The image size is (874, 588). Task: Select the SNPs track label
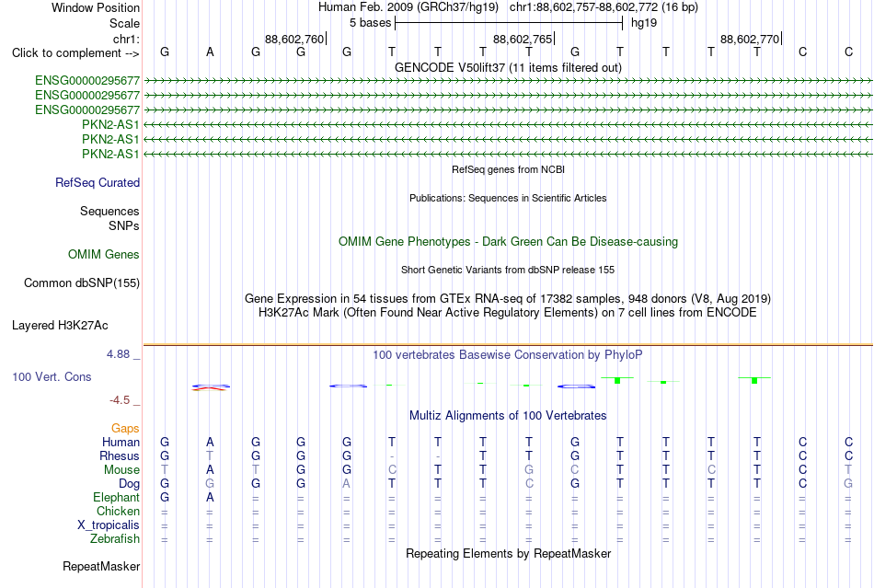point(124,225)
